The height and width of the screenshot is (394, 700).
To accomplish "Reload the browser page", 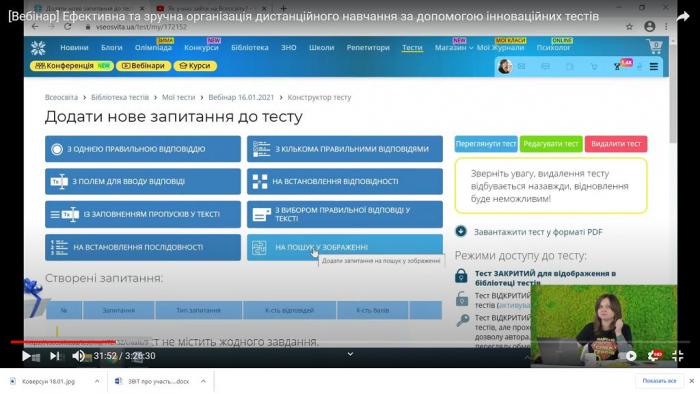I will (x=68, y=27).
